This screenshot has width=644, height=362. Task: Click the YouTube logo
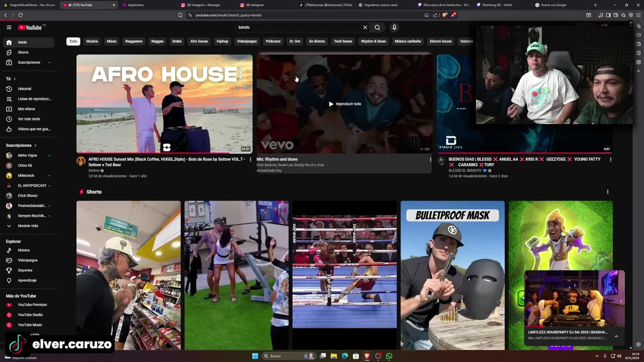[31, 27]
